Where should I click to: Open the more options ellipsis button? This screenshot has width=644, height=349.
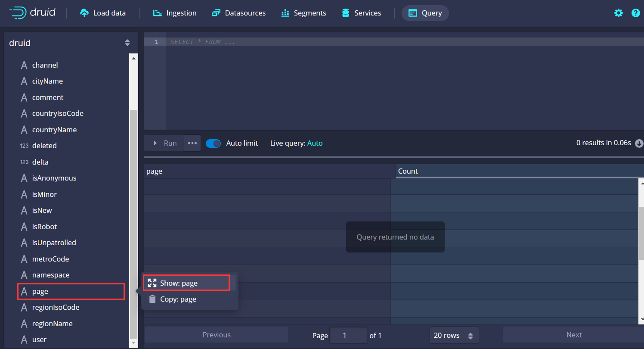[x=192, y=143]
